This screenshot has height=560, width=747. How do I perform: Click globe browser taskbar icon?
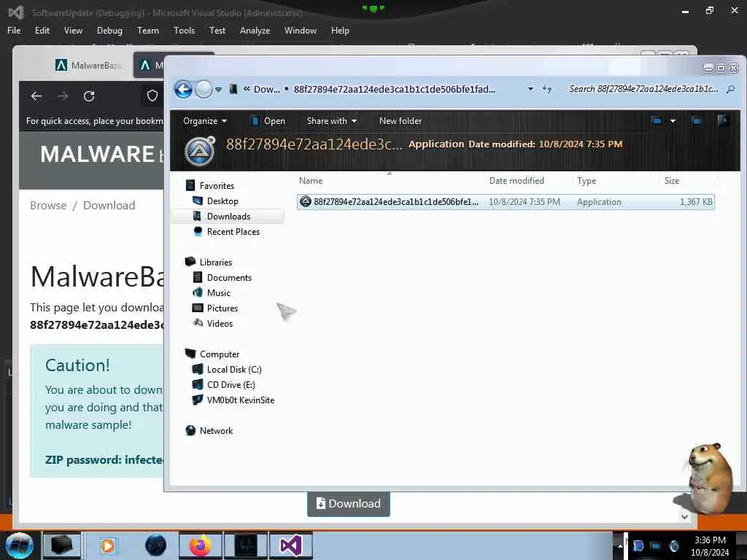[x=156, y=545]
